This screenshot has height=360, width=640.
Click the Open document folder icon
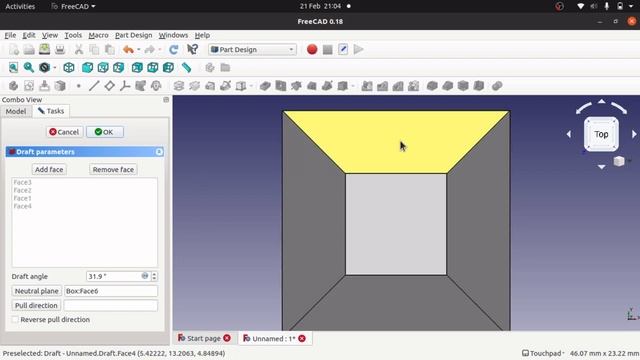pos(29,50)
